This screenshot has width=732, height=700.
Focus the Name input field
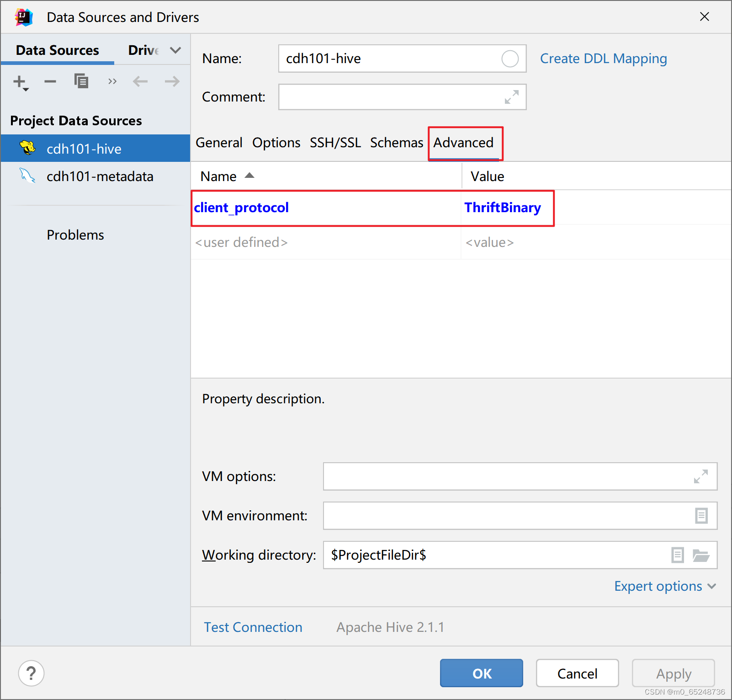(402, 59)
